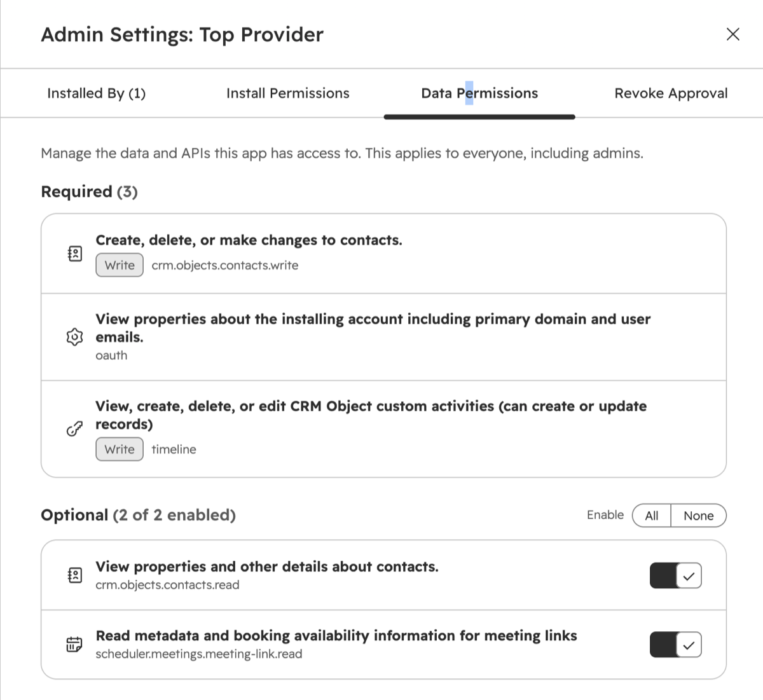
Task: Click the CRM Object custom activities description
Action: [x=371, y=415]
